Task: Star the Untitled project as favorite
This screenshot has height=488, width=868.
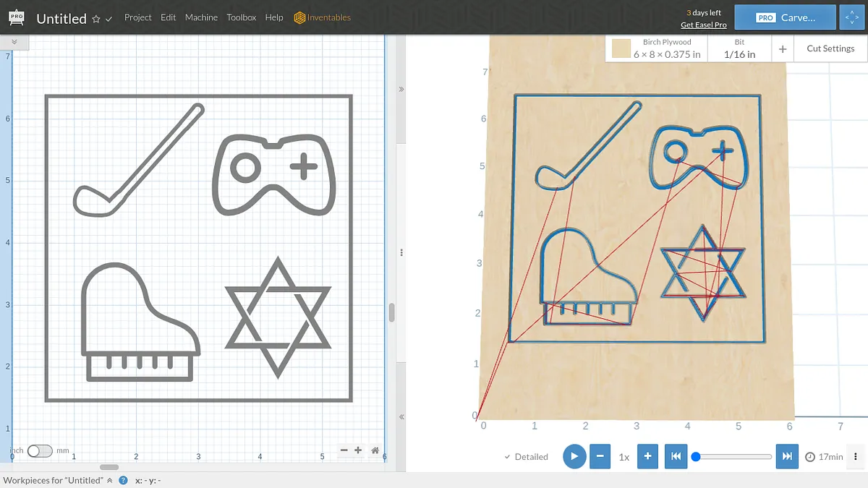Action: (x=96, y=19)
